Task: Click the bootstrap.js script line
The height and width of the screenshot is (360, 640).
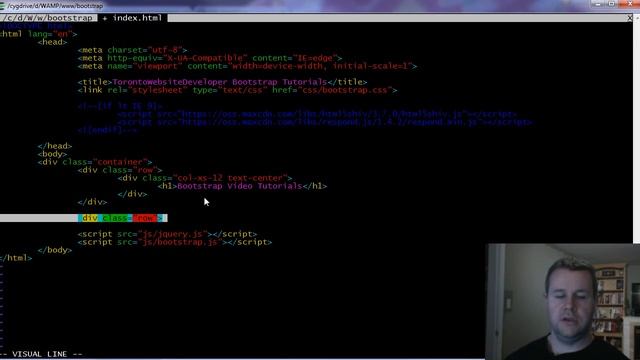Action: 175,242
